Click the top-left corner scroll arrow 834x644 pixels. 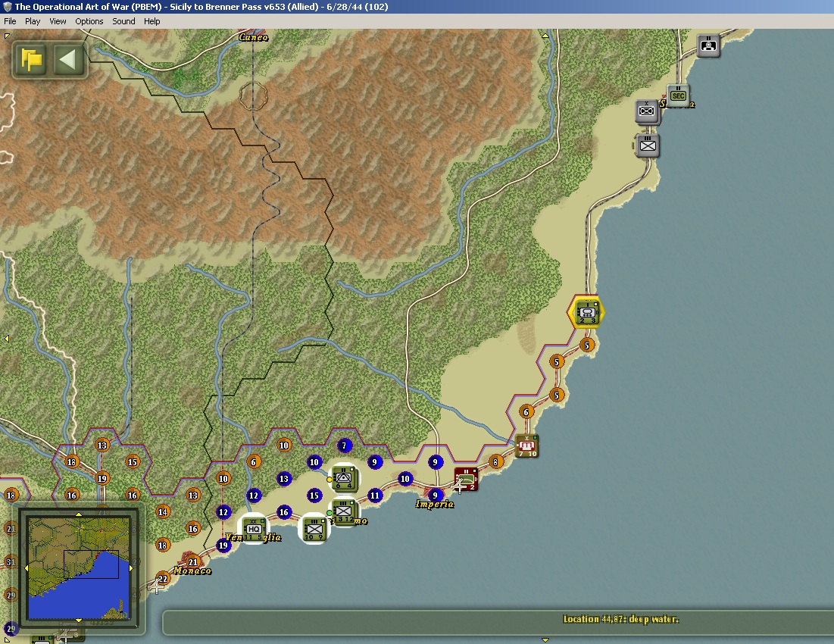(7, 36)
